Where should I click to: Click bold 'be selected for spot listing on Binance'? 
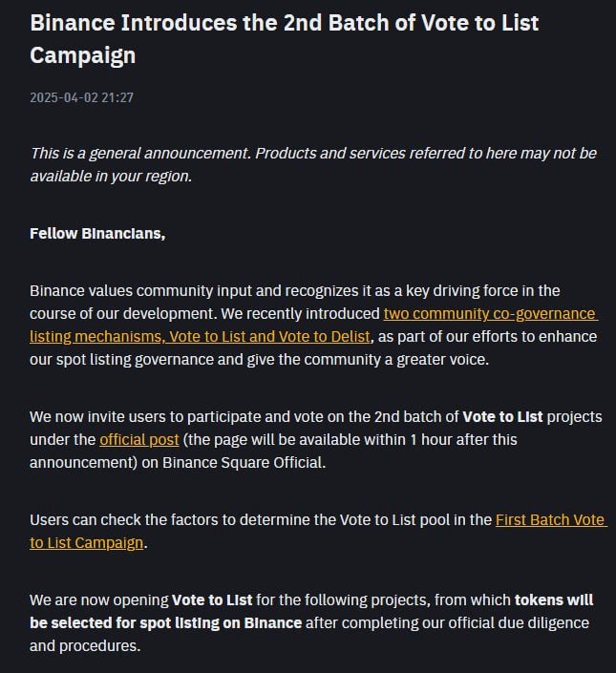165,622
